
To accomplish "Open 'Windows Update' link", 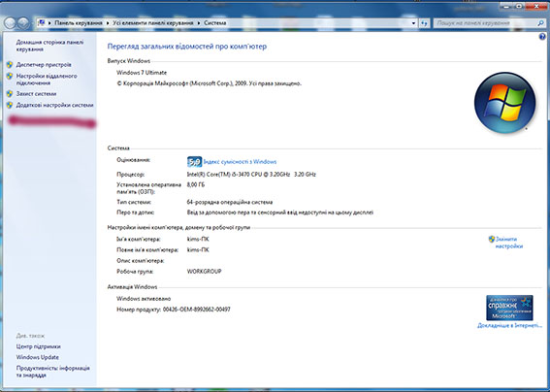I will pyautogui.click(x=37, y=357).
